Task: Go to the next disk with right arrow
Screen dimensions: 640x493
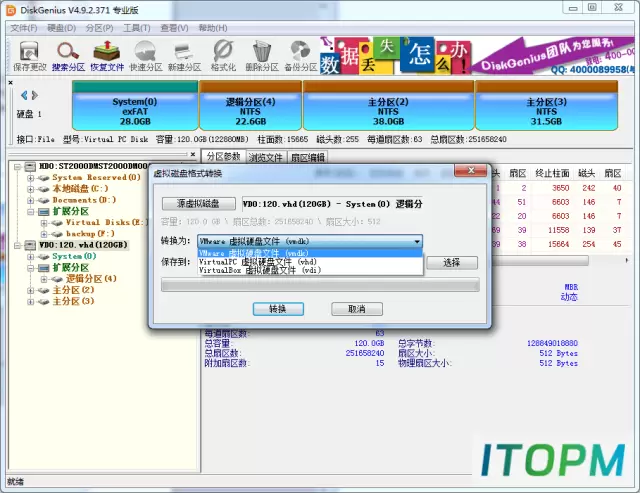Action: click(x=35, y=95)
